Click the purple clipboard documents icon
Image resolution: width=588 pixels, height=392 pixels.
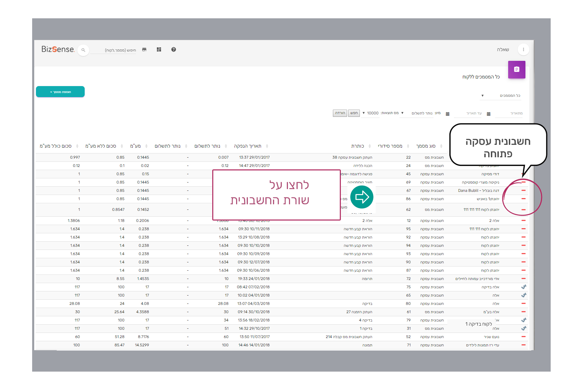coord(516,69)
